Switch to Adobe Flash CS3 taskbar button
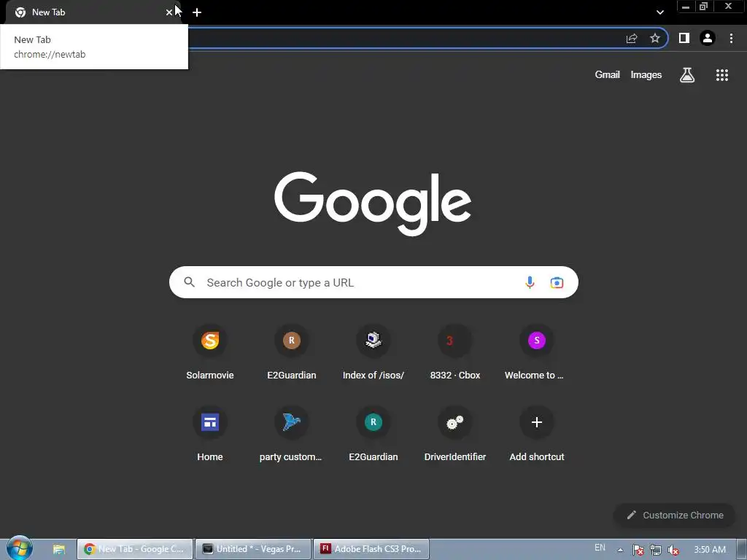747x560 pixels. (x=371, y=549)
